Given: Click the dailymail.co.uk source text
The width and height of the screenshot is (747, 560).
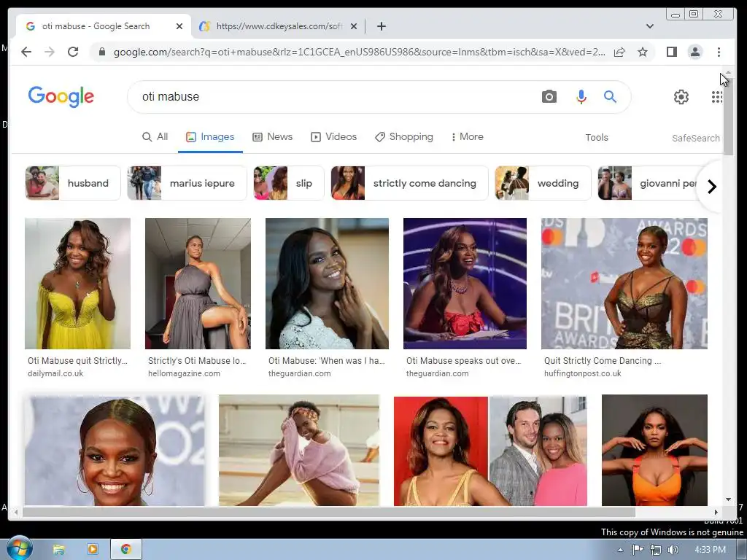Looking at the screenshot, I should tap(55, 374).
